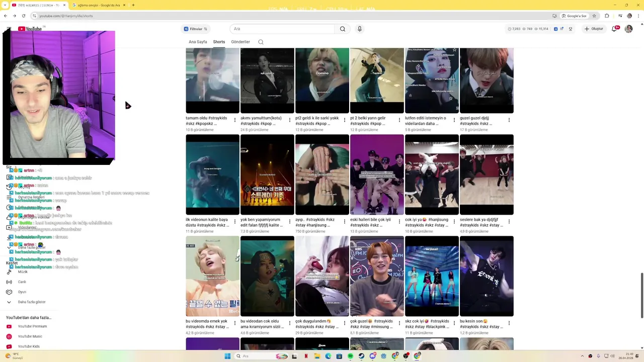Open YouTube Music icon link

tap(9, 336)
